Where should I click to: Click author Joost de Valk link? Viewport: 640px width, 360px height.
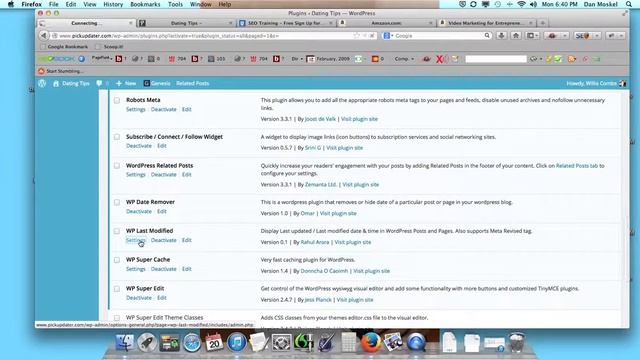[x=320, y=119]
